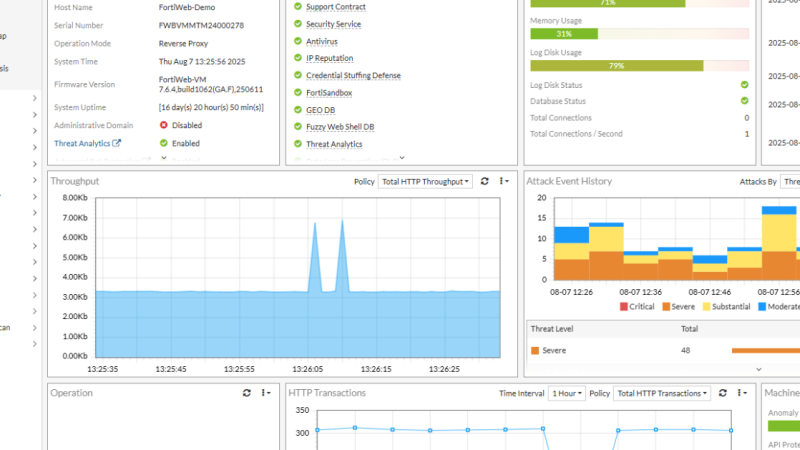Open Fuzzy Web Shell DB details
This screenshot has width=800, height=450.
click(x=340, y=127)
